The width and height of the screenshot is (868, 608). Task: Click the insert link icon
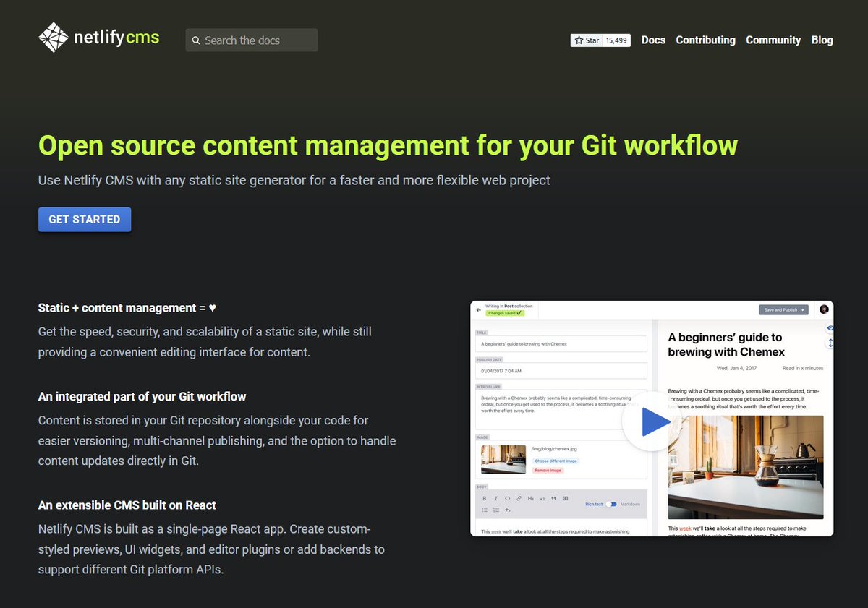(x=519, y=498)
